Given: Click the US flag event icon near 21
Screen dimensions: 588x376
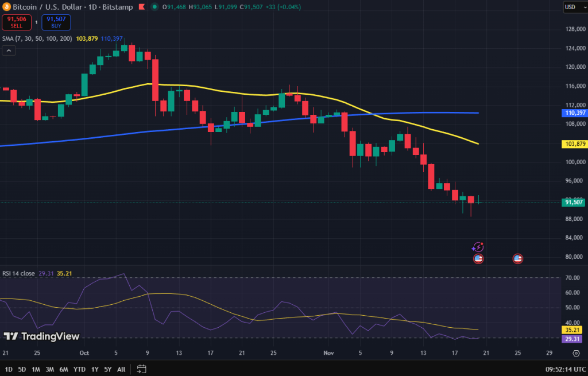Looking at the screenshot, I should pos(478,259).
